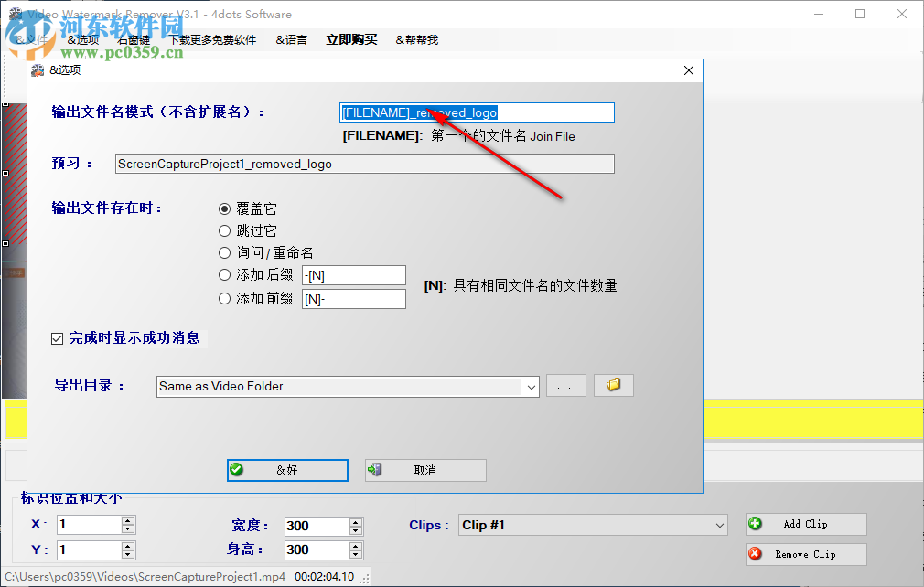924x587 pixels.
Task: Click the Video Watermark Remover icon in the titlebar
Action: pyautogui.click(x=14, y=14)
